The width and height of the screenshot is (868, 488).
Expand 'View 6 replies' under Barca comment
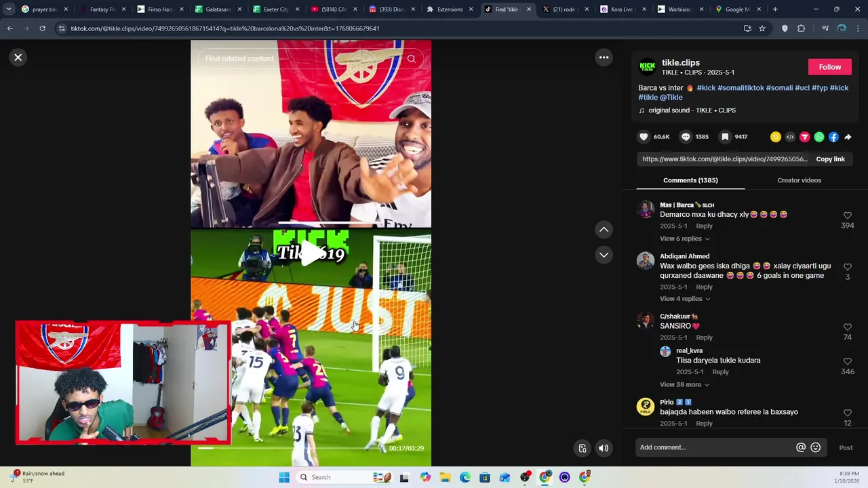coord(685,239)
